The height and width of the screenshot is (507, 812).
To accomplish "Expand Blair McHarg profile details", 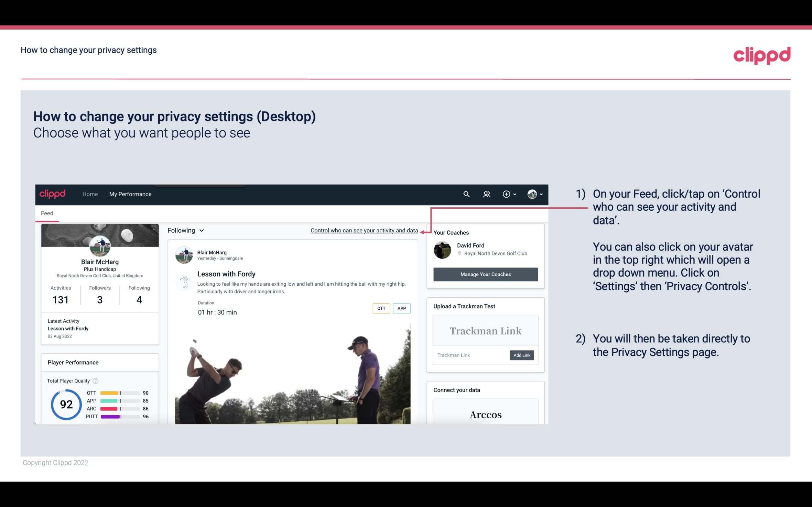I will pyautogui.click(x=99, y=261).
